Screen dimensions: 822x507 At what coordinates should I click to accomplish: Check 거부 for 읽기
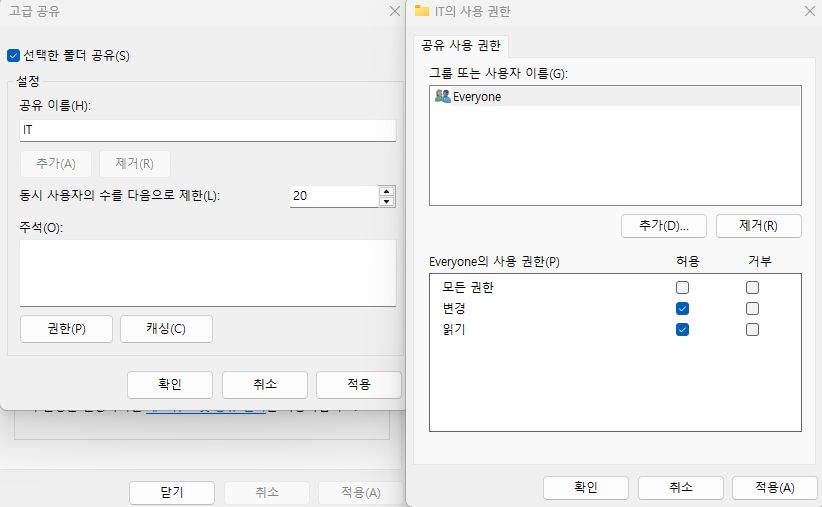752,329
